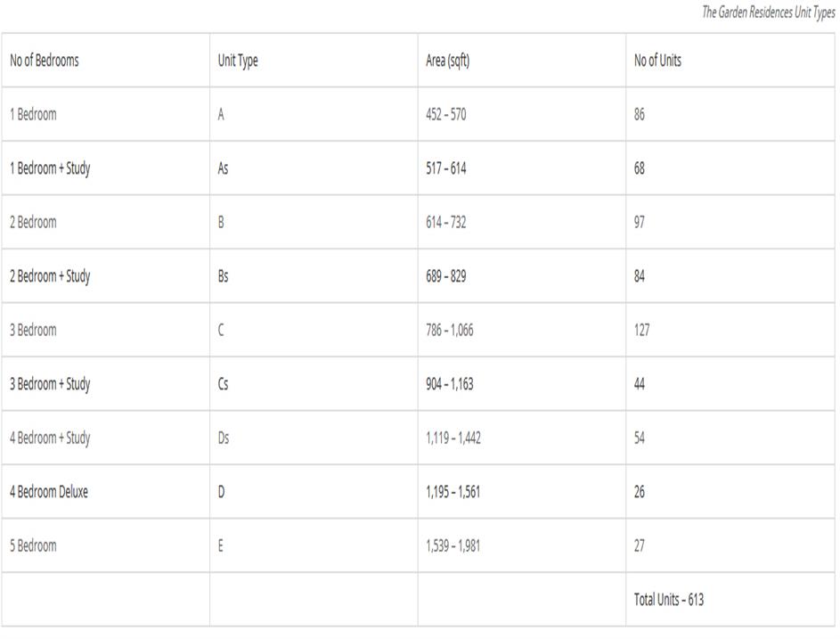This screenshot has height=639, width=840.
Task: Click the "5 Bedroom" row label
Action: click(x=33, y=545)
